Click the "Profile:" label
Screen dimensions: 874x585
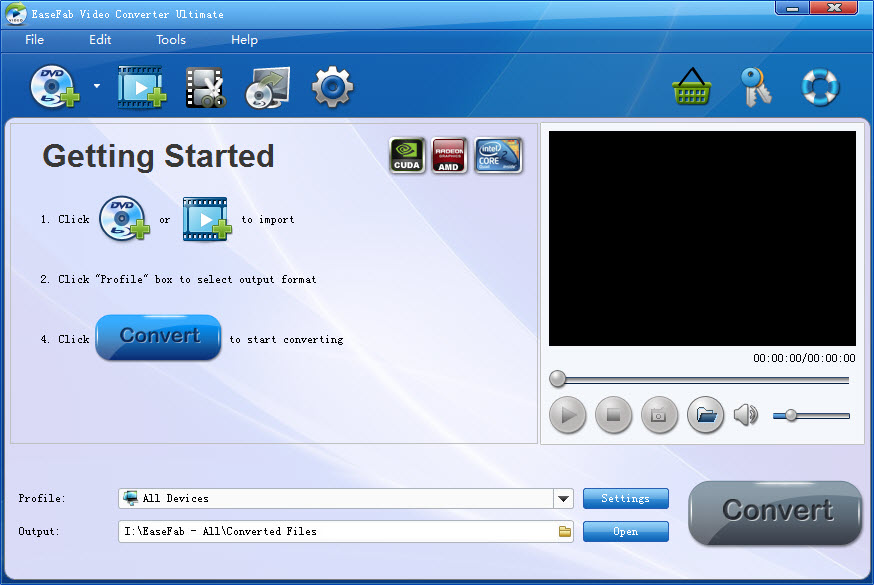tap(42, 498)
